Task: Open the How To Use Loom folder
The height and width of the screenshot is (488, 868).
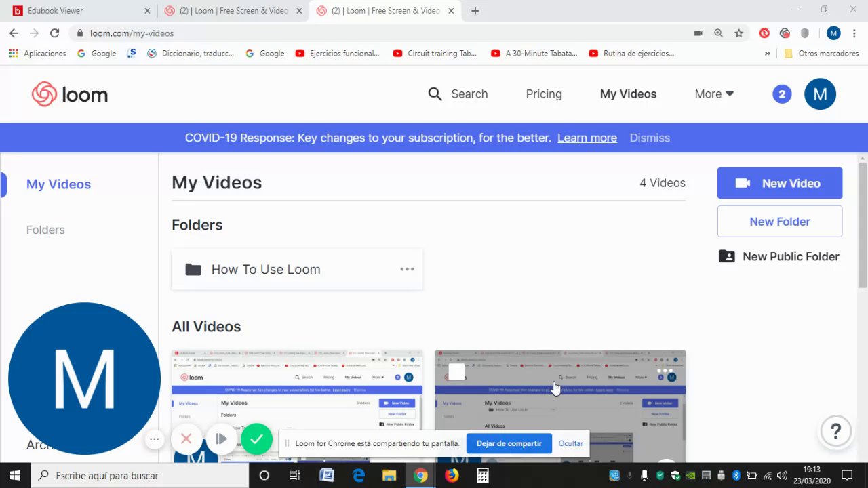Action: click(297, 269)
